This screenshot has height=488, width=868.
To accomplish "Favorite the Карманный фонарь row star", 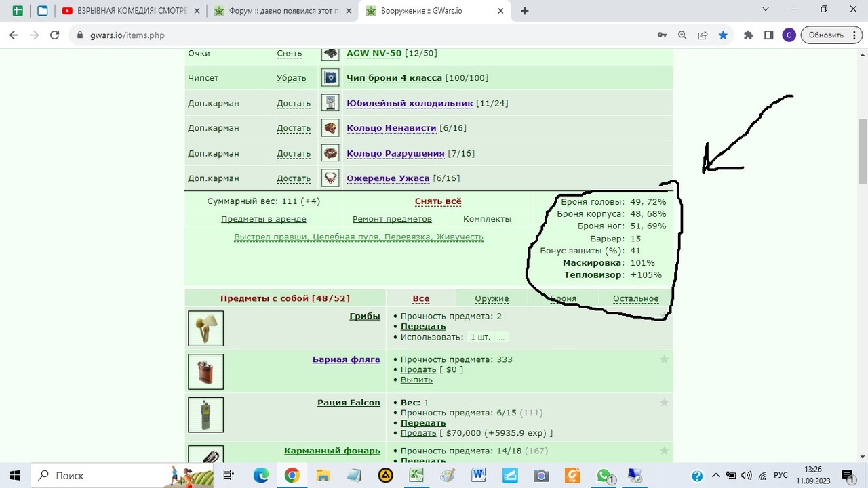I will (x=664, y=451).
